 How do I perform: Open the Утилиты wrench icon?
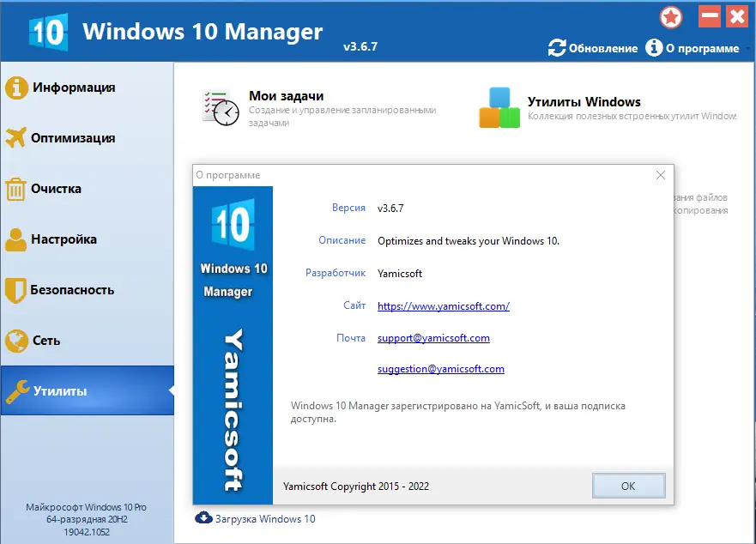(19, 390)
